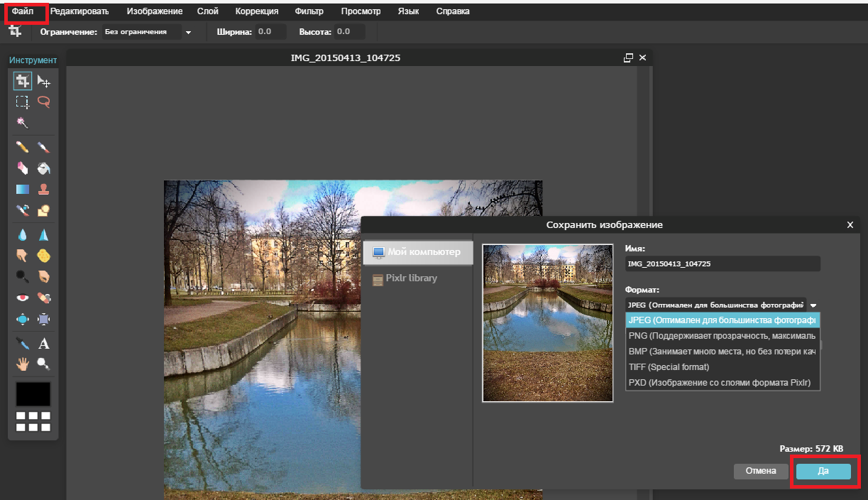Viewport: 868px width, 500px height.
Task: Activate the Magic Wand tool
Action: [x=23, y=122]
